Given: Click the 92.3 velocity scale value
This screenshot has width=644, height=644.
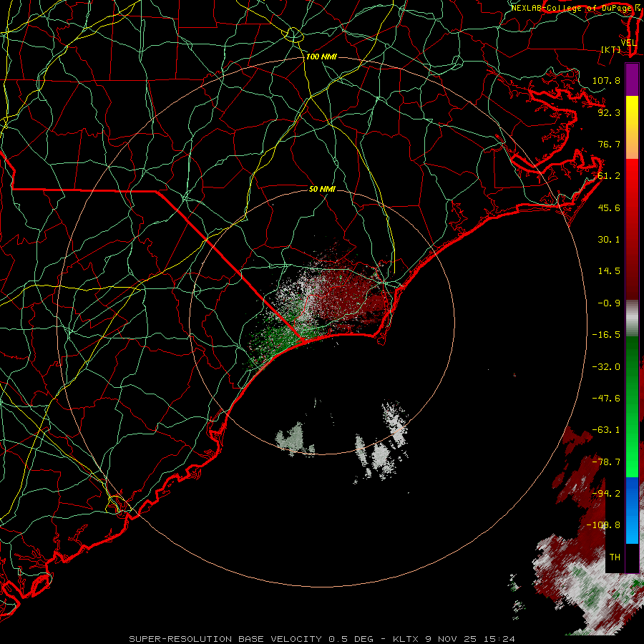Looking at the screenshot, I should (x=609, y=112).
